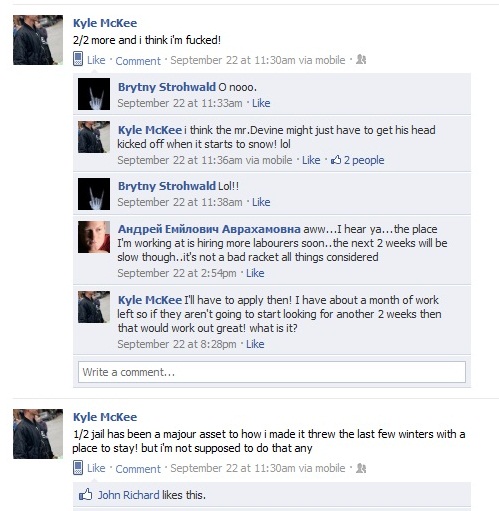Screen dimensions: 499x511
Task: Like the 2:54pm labourers comment
Action: pos(255,273)
